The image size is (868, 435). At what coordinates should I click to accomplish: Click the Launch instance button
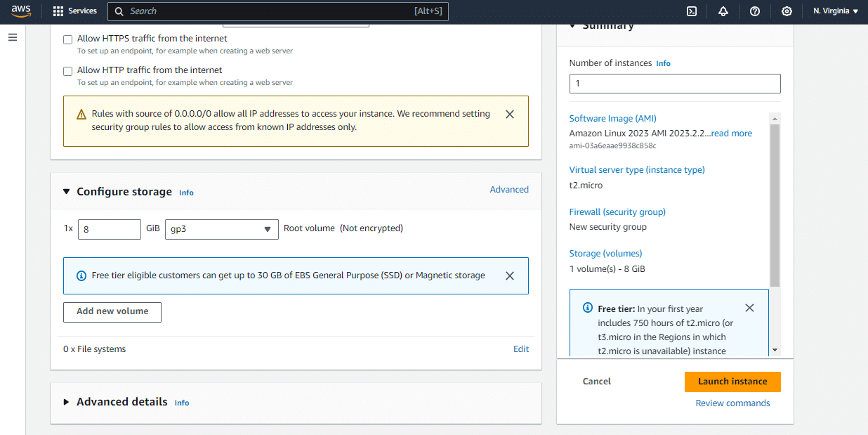point(732,382)
